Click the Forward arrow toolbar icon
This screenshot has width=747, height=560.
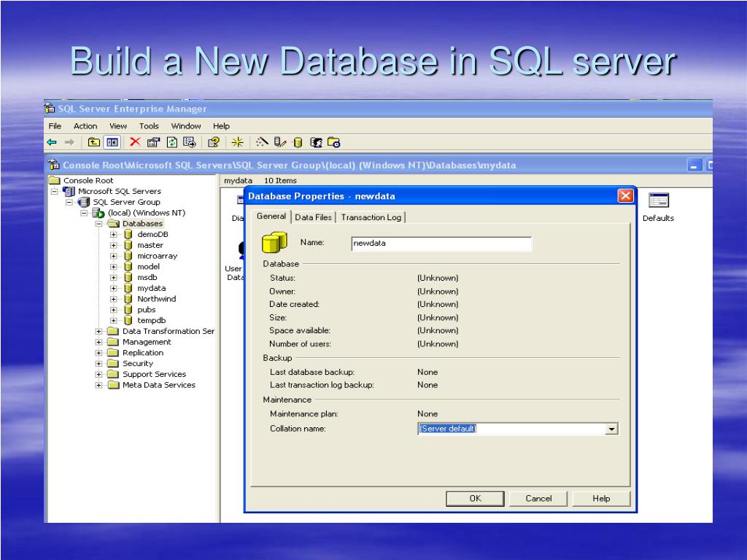tap(69, 142)
